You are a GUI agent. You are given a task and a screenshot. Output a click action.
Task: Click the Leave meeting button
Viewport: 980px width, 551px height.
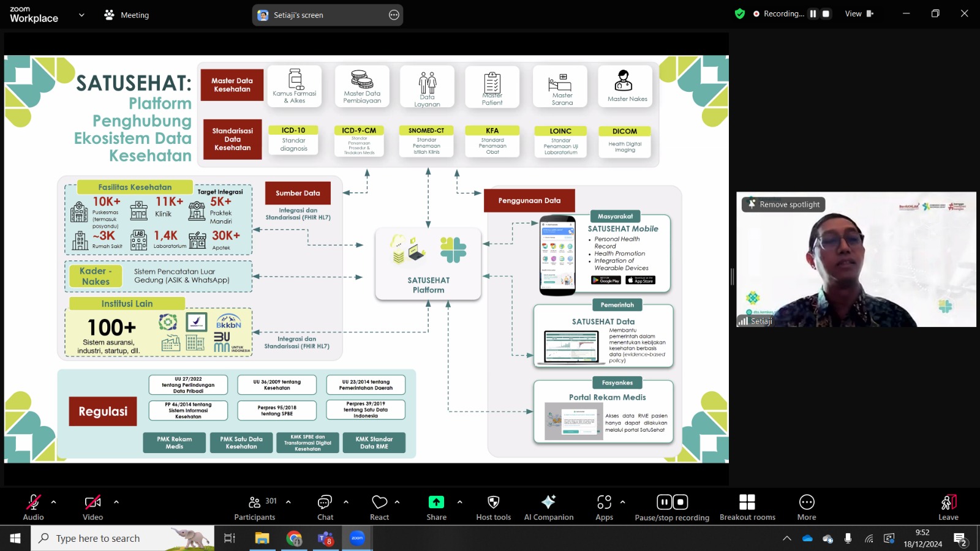click(948, 503)
